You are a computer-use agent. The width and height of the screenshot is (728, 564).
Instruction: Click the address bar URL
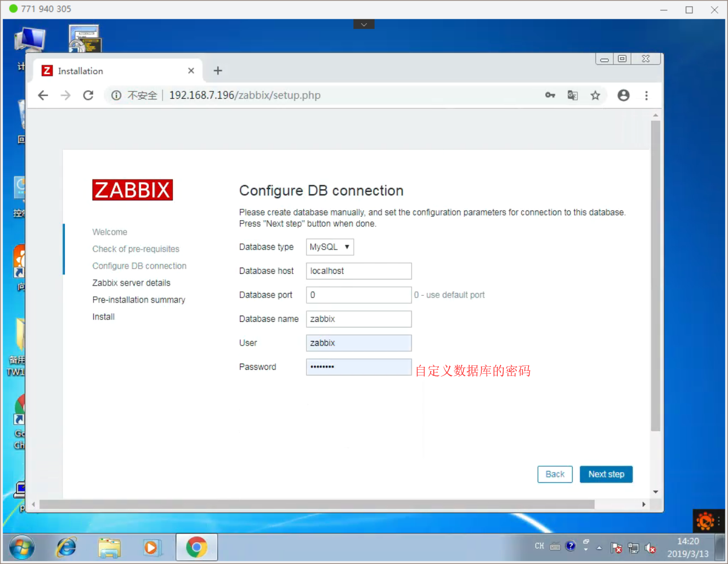pos(245,95)
